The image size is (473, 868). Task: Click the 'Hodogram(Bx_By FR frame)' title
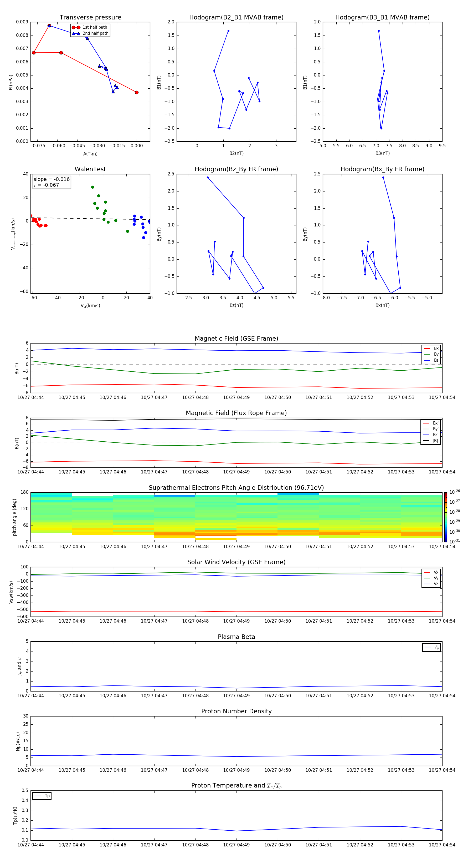tap(382, 169)
